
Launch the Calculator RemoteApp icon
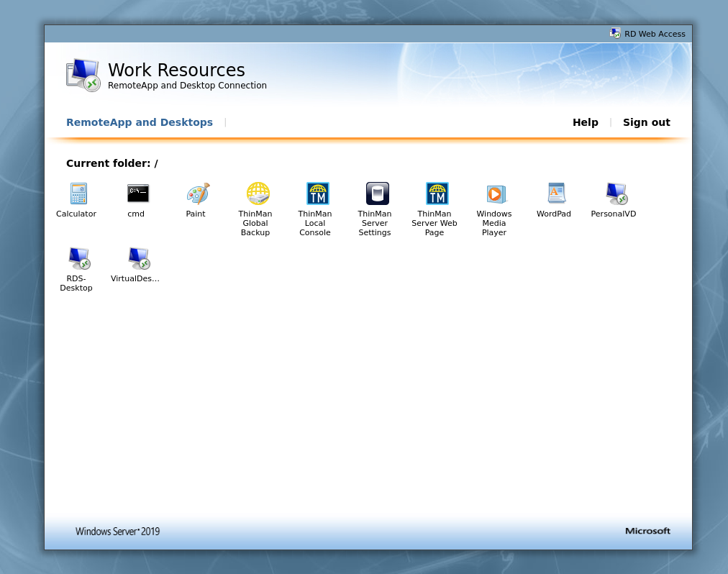pyautogui.click(x=78, y=193)
